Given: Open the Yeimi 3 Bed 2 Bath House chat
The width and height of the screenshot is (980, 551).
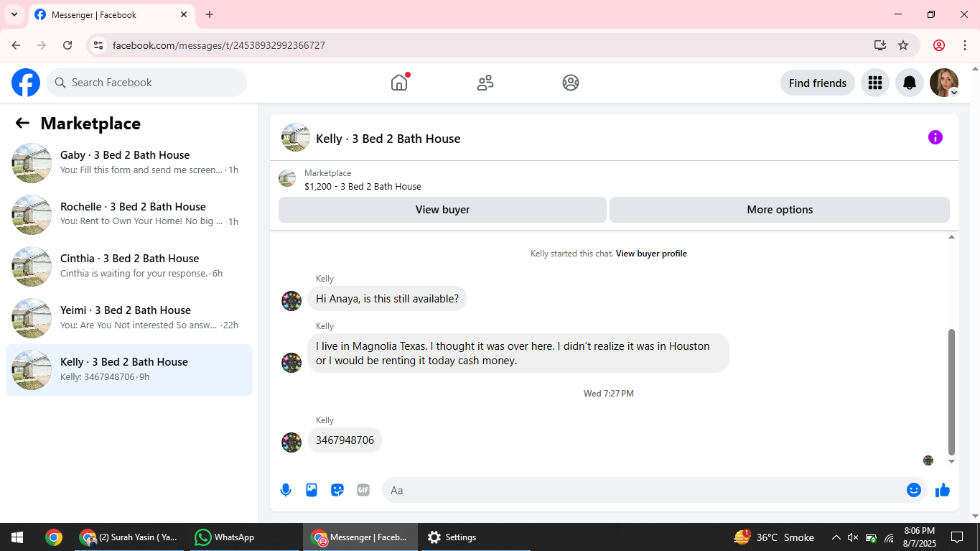Looking at the screenshot, I should pos(129,318).
